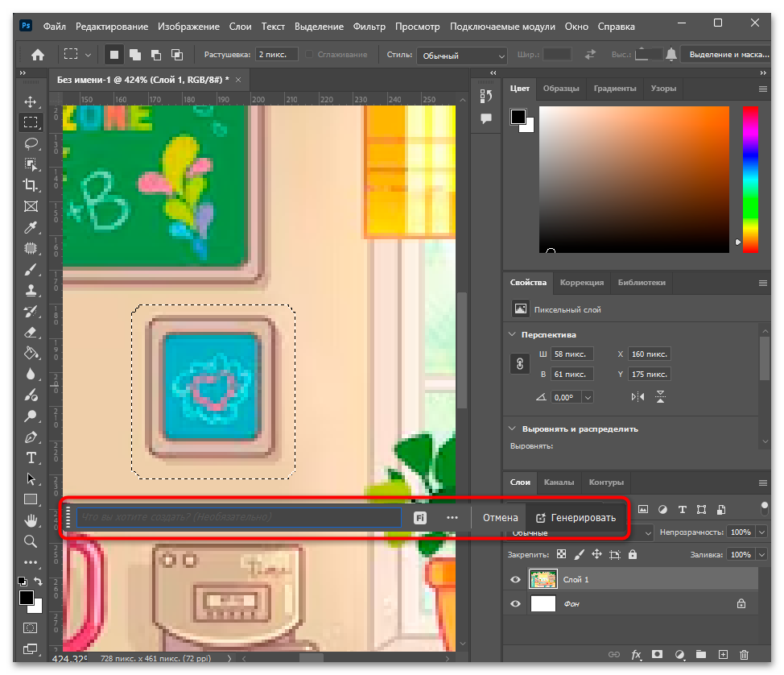Image resolution: width=784 pixels, height=675 pixels.
Task: Select the Clone Stamp tool
Action: click(x=31, y=290)
